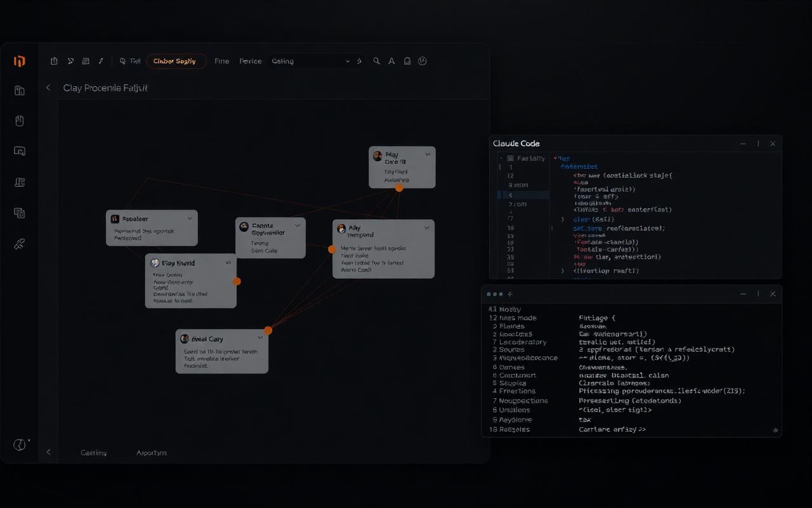Click the arrow icon right of Cating dropdown
Viewport: 812px width, 508px height.
click(x=359, y=61)
